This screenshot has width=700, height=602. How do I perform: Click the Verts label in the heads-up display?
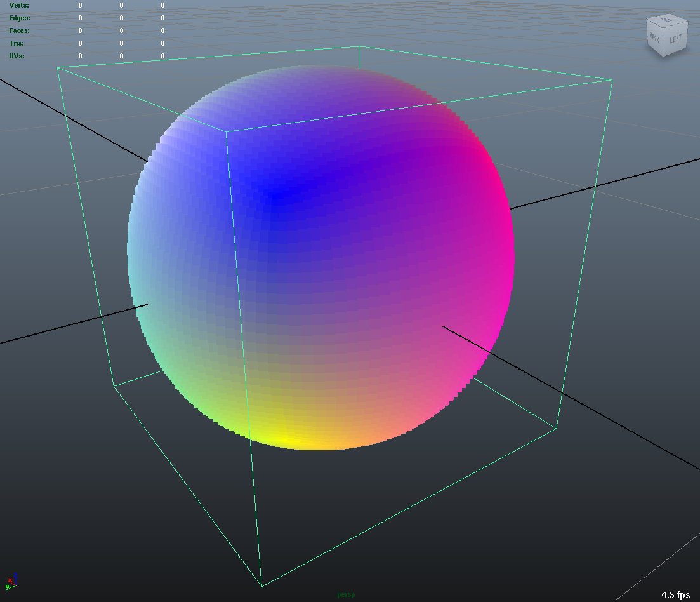(x=19, y=5)
